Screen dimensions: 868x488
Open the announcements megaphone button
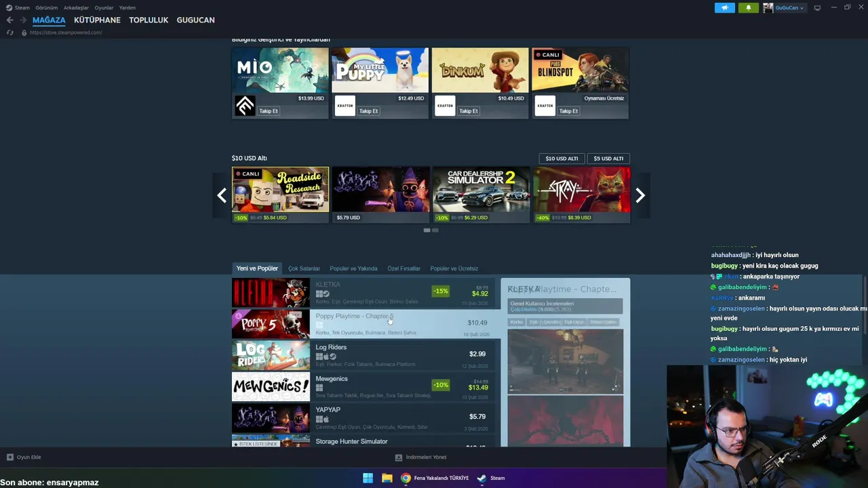pos(724,7)
